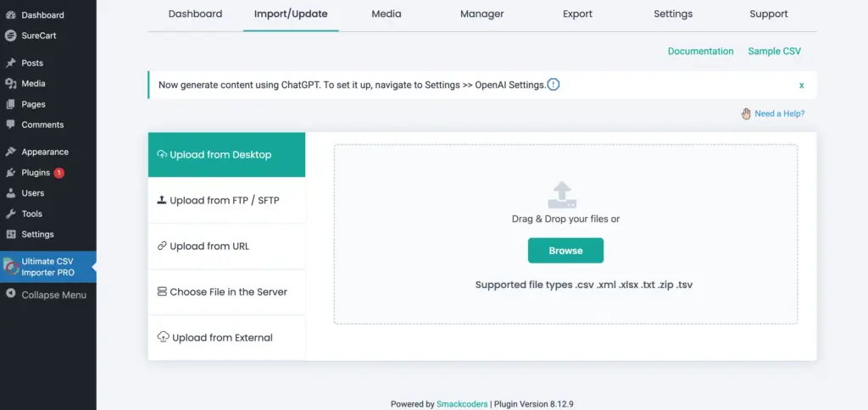Open the Documentation link
868x410 pixels.
click(701, 51)
